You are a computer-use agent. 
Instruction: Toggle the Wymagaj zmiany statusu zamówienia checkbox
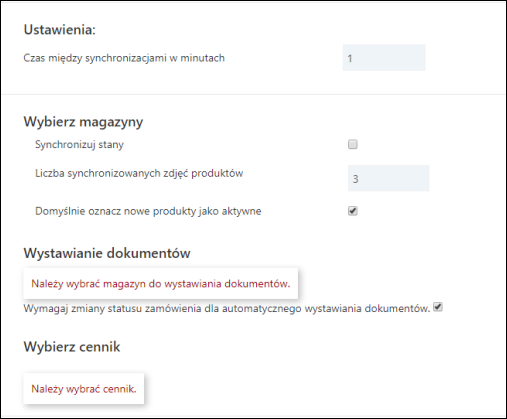point(438,307)
